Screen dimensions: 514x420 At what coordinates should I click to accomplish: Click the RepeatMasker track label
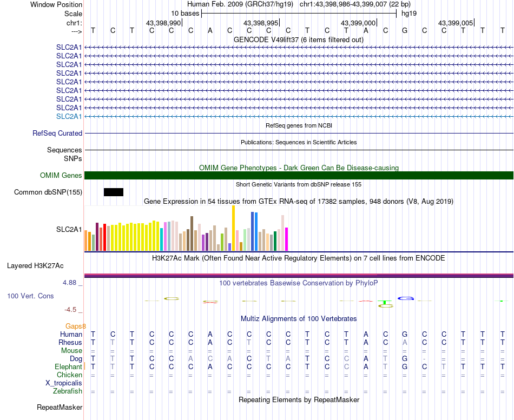point(60,407)
